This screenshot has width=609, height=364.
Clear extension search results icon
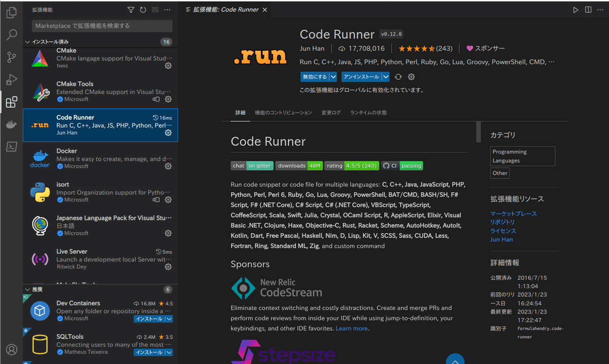coord(155,10)
